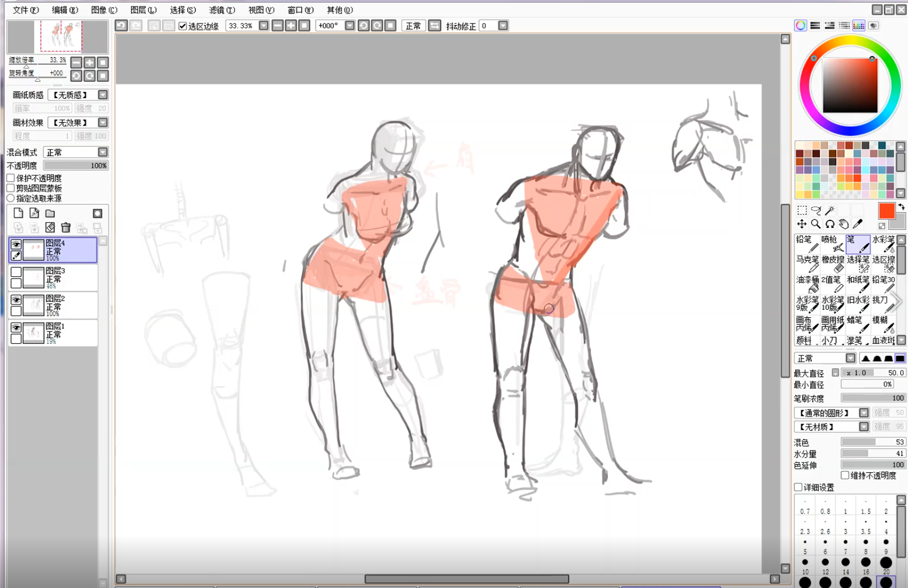
Task: Clear layer with eraser icon in layer panel
Action: pyautogui.click(x=50, y=227)
